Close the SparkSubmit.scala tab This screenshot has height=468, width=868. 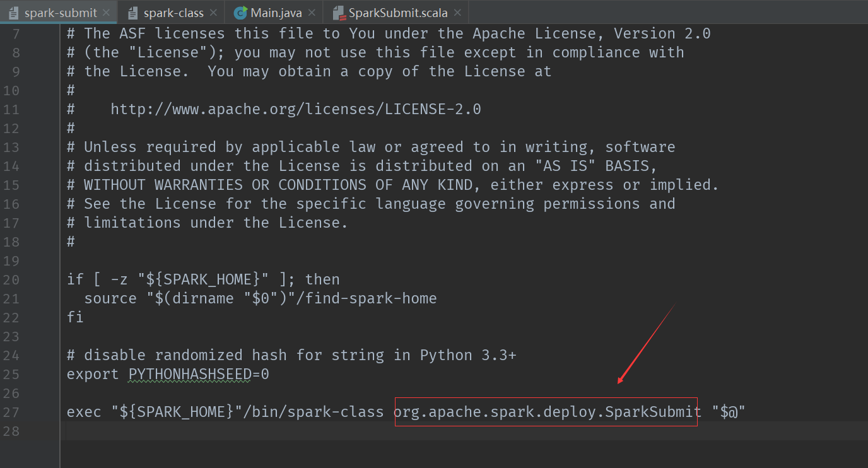pyautogui.click(x=457, y=13)
